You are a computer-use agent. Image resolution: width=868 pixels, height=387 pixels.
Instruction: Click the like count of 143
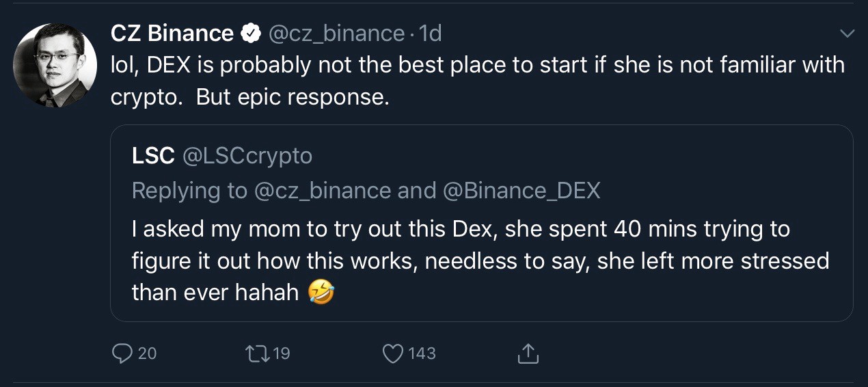click(422, 353)
